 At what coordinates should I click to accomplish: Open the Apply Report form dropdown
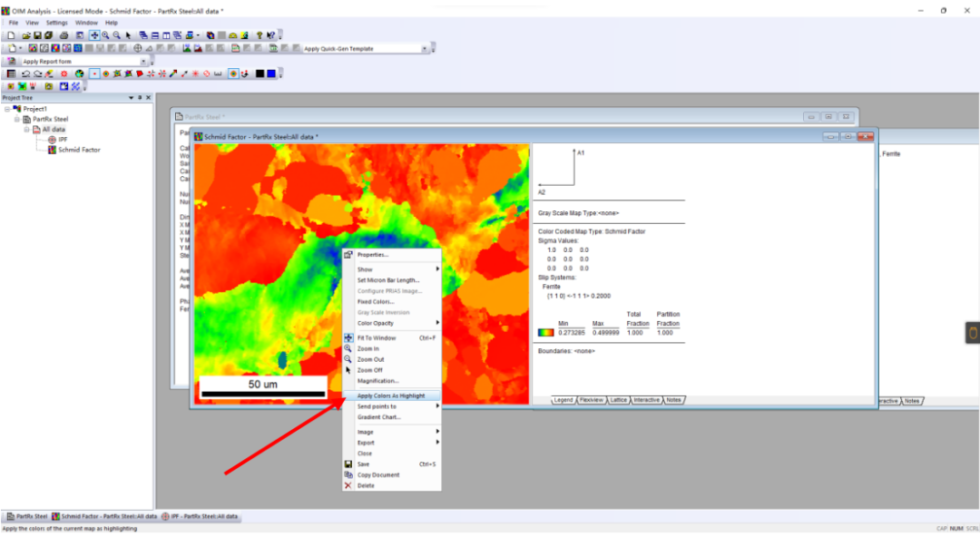[x=143, y=62]
